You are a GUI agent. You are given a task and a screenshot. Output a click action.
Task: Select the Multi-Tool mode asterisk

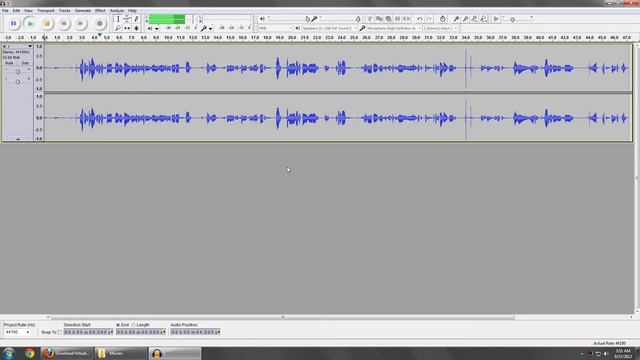[136, 28]
